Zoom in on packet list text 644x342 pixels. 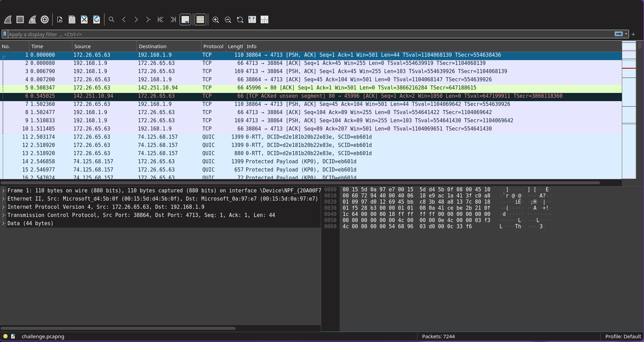click(216, 20)
